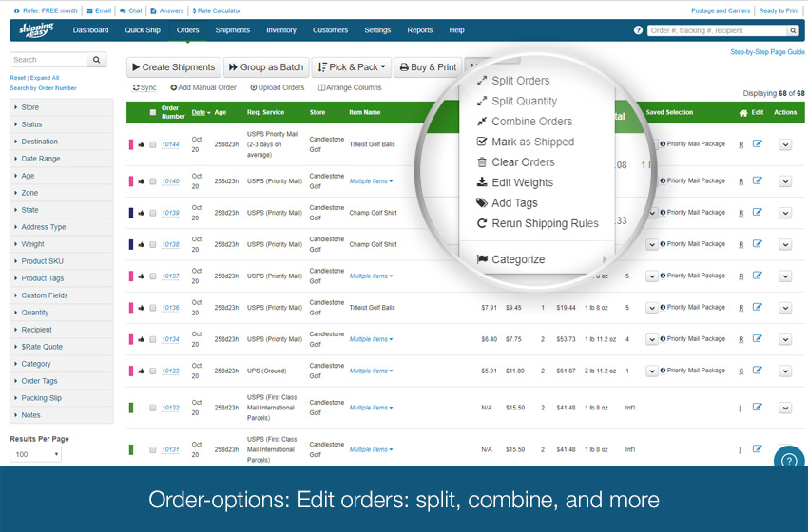Open the Results Per Page dropdown

[35, 454]
